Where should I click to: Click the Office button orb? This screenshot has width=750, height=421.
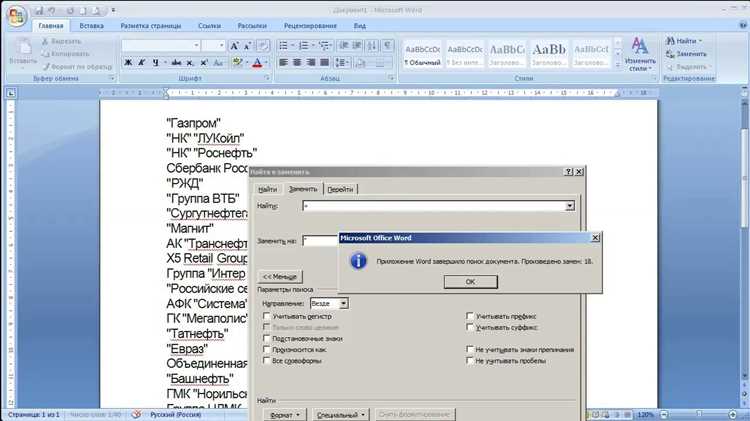click(x=15, y=17)
